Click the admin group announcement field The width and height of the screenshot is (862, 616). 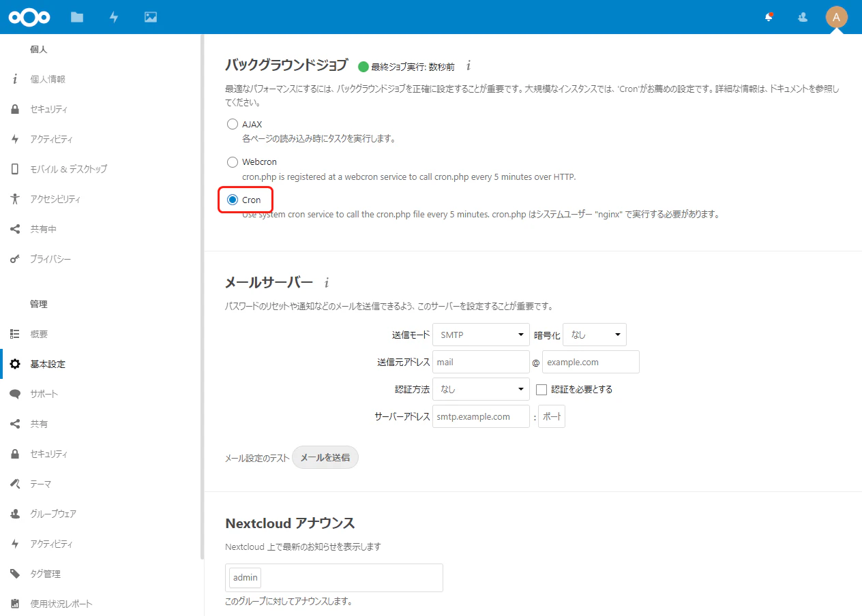coord(334,578)
